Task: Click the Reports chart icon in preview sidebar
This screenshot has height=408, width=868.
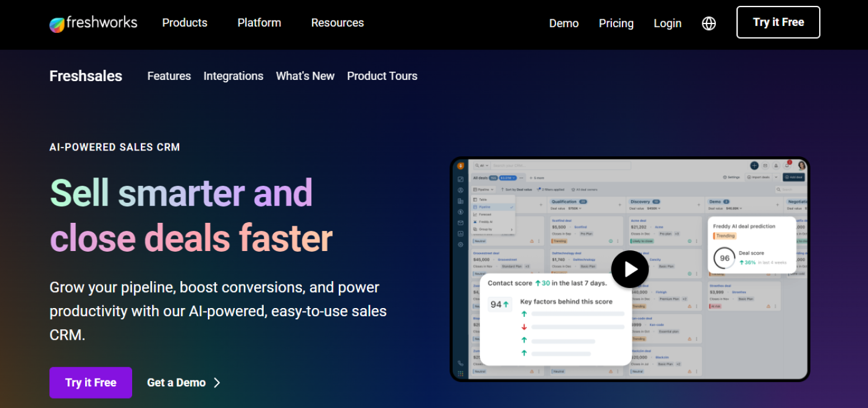Action: [460, 233]
